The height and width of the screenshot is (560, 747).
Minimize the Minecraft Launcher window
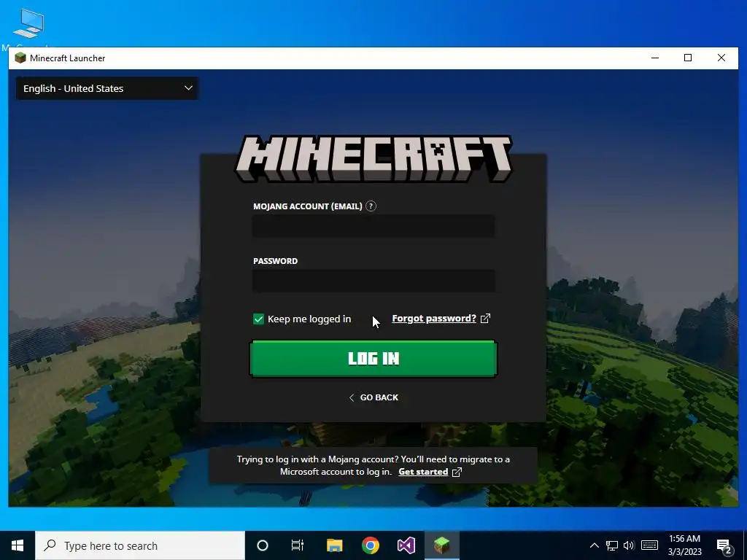(655, 58)
